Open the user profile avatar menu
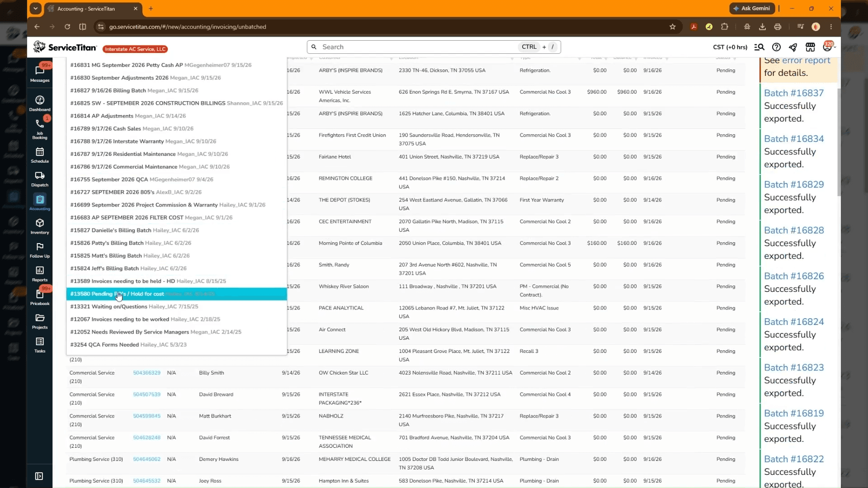The image size is (868, 488). [828, 47]
